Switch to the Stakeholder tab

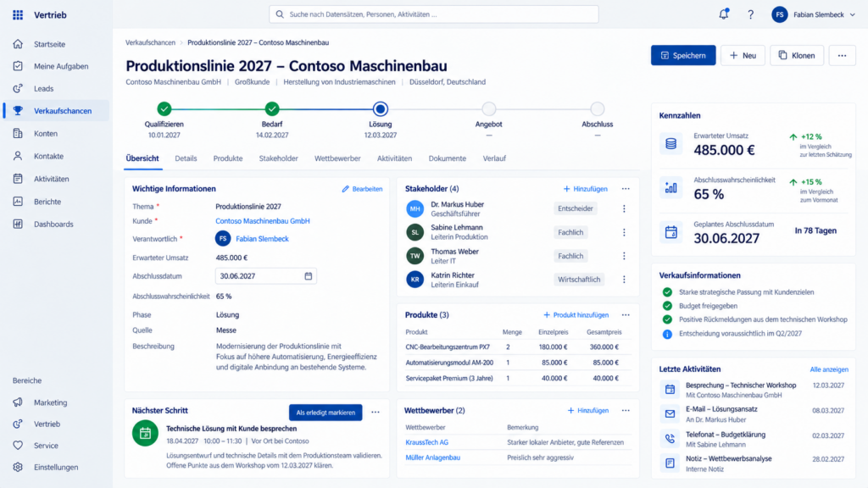[x=278, y=158]
